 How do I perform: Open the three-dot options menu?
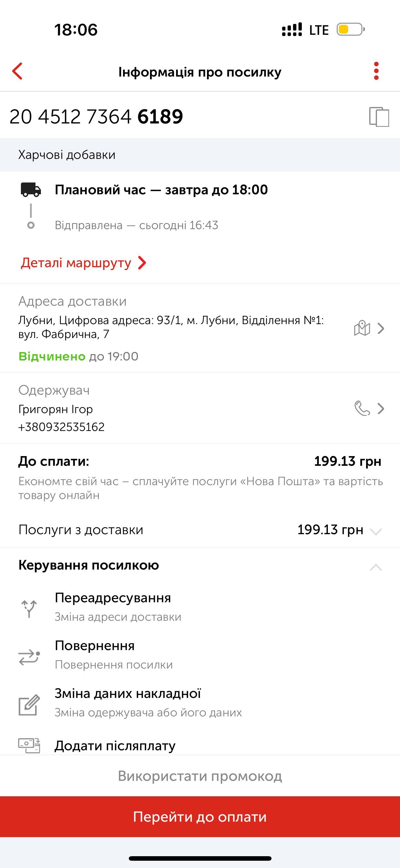click(x=376, y=71)
